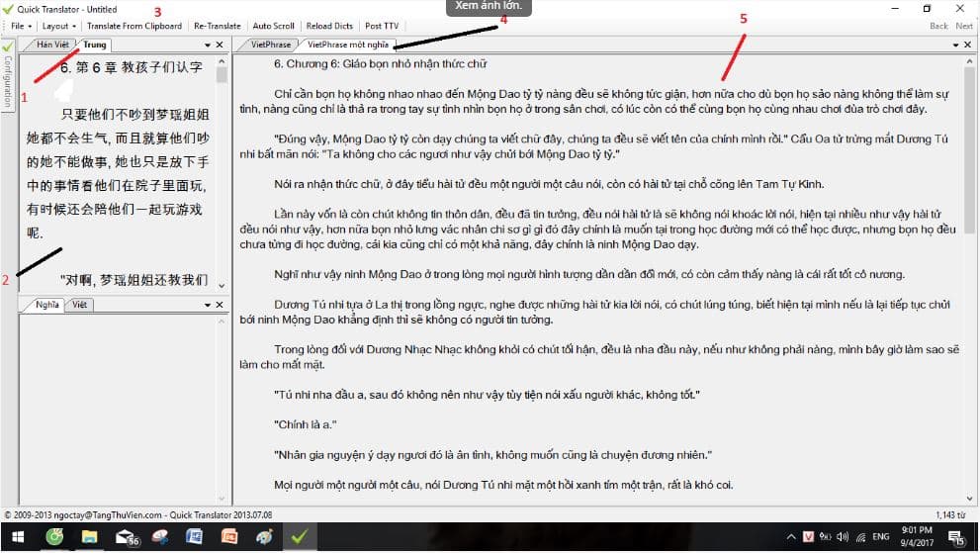
Task: Switch to the Hán Việt tab
Action: pyautogui.click(x=51, y=45)
